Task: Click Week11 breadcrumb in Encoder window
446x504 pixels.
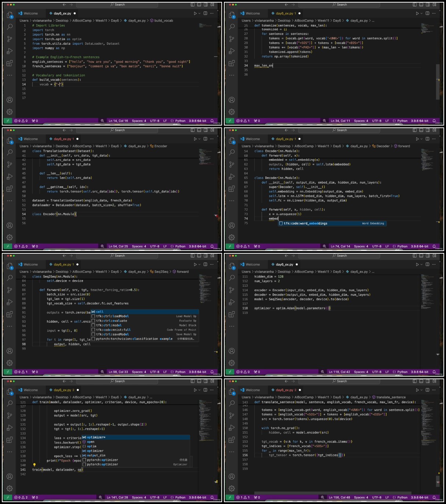Action: pyautogui.click(x=101, y=146)
